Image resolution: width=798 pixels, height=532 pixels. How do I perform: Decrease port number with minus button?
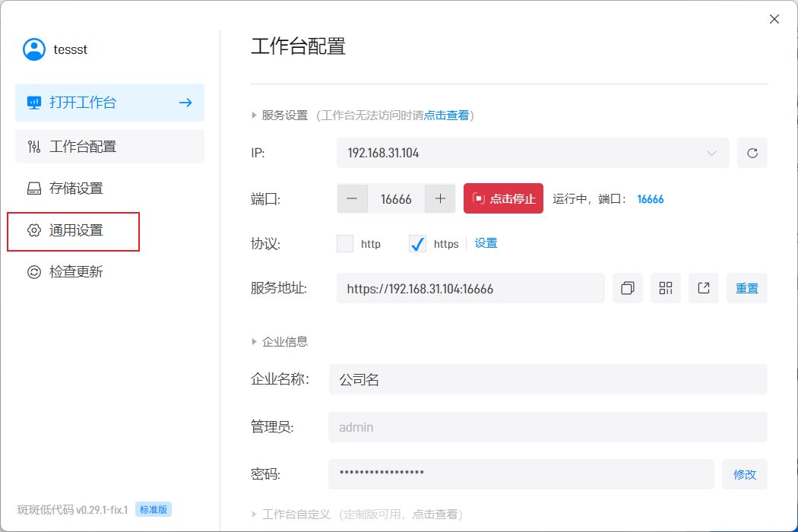pos(352,199)
